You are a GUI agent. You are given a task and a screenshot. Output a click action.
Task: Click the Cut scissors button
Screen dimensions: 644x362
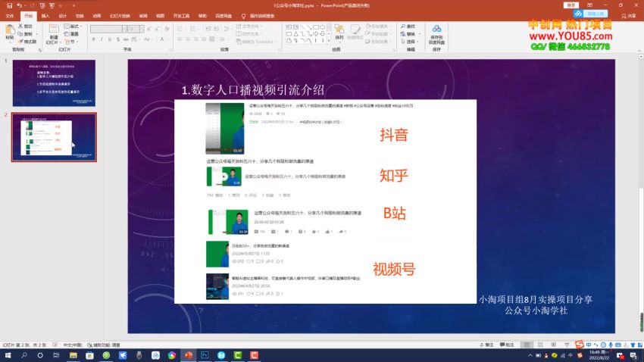click(26, 27)
